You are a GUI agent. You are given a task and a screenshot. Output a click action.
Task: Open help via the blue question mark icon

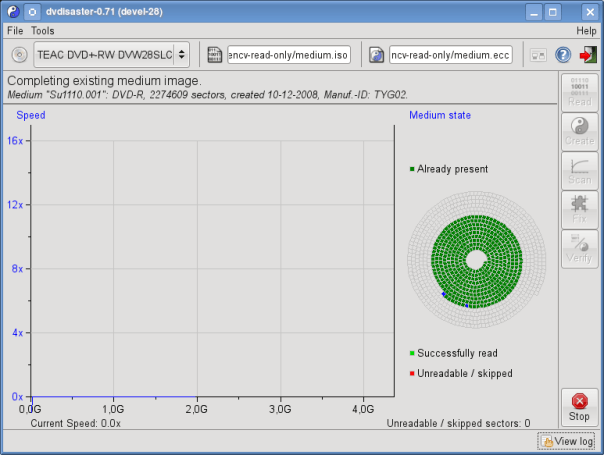pyautogui.click(x=563, y=54)
